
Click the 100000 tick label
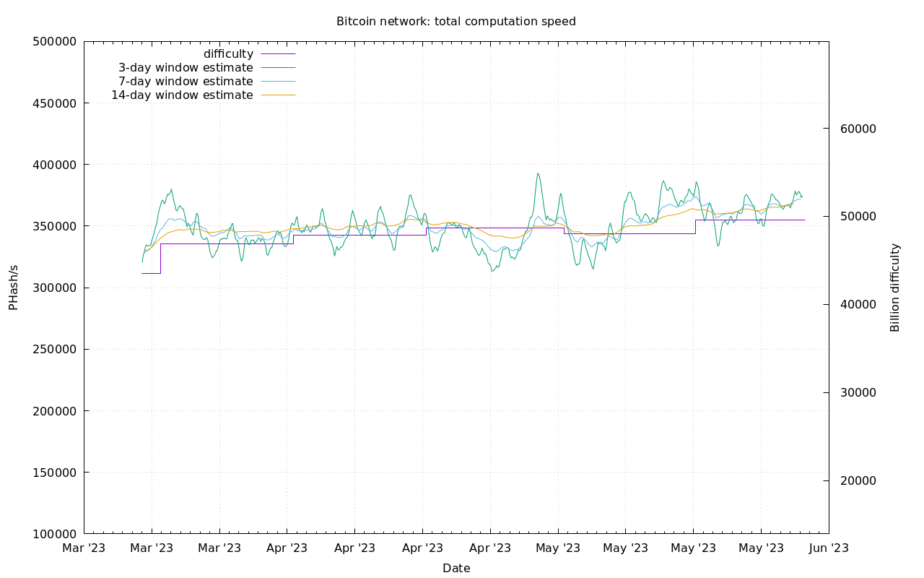coord(55,535)
